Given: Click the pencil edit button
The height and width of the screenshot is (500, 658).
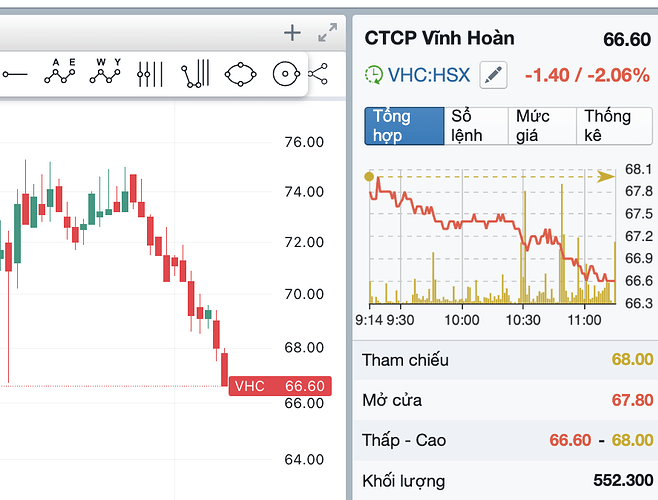Looking at the screenshot, I should tap(493, 74).
